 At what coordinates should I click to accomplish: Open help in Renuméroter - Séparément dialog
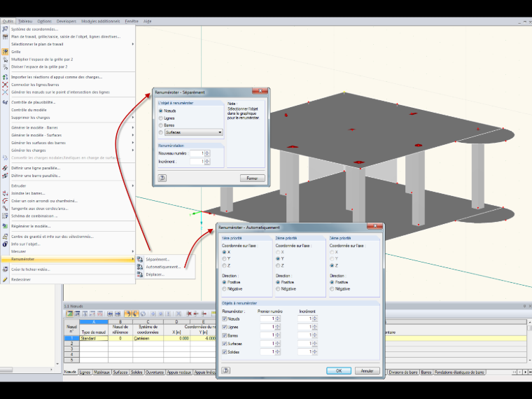[x=162, y=178]
